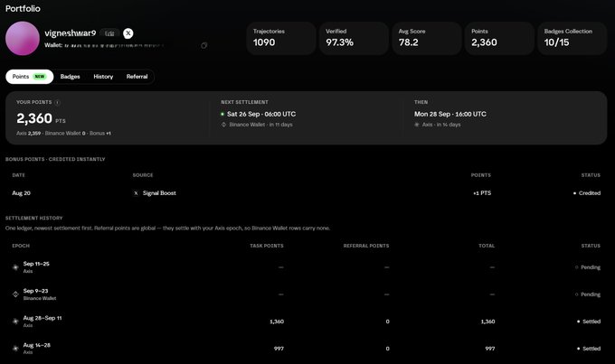The image size is (615, 364).
Task: Click the Aug 20 date cell
Action: pos(21,193)
